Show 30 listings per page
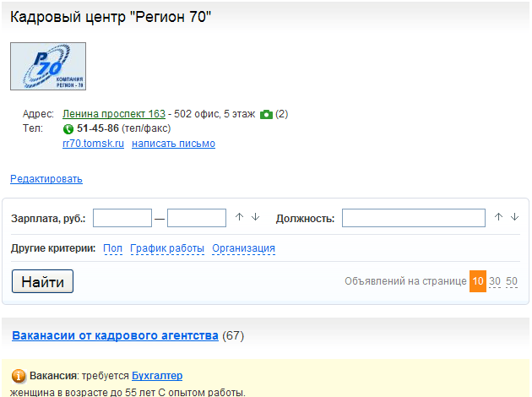Image resolution: width=532 pixels, height=397 pixels. (495, 281)
